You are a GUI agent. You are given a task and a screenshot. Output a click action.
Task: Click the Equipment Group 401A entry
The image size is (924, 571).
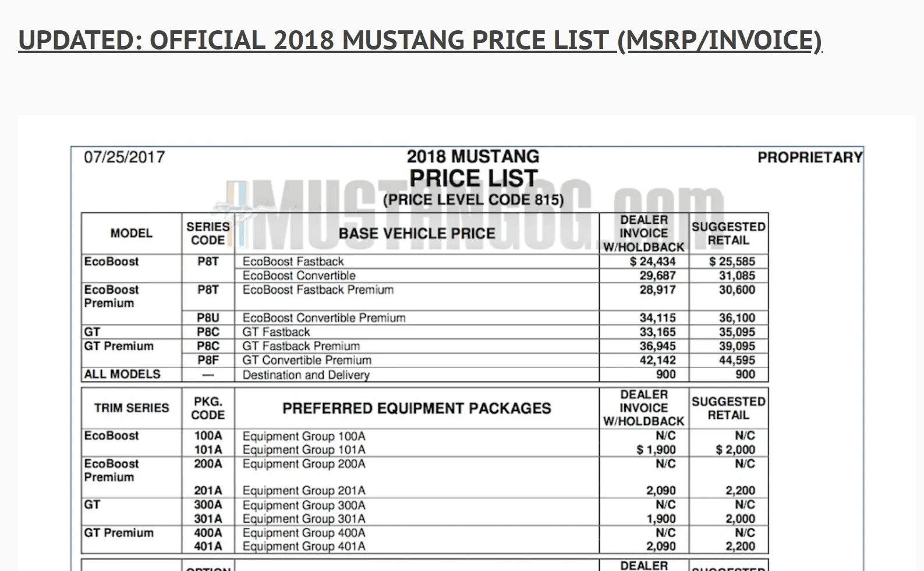pos(304,547)
